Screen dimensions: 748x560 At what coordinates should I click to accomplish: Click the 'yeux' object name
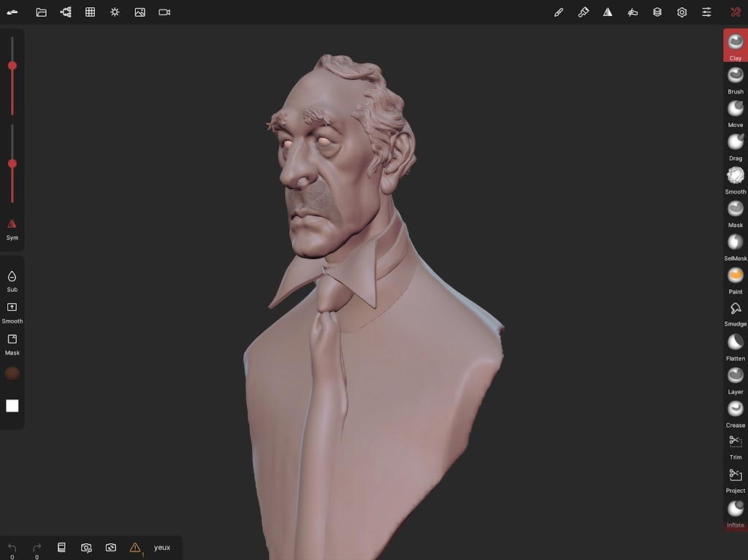[161, 548]
